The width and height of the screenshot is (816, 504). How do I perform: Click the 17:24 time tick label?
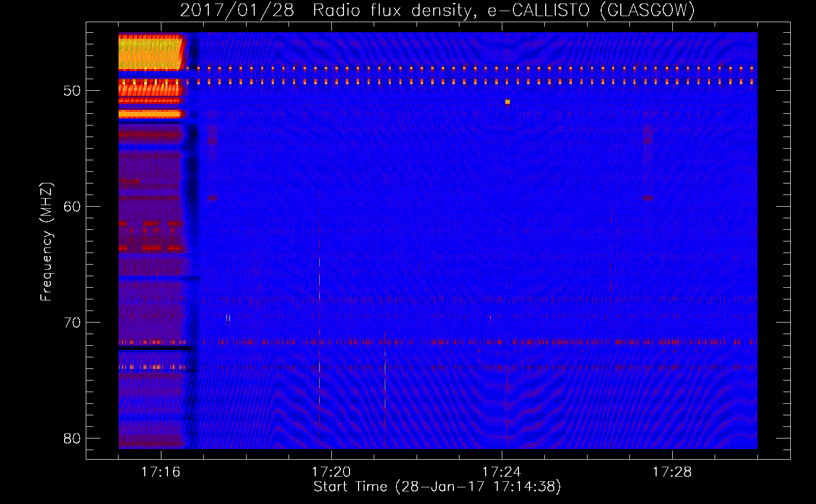[x=501, y=472]
